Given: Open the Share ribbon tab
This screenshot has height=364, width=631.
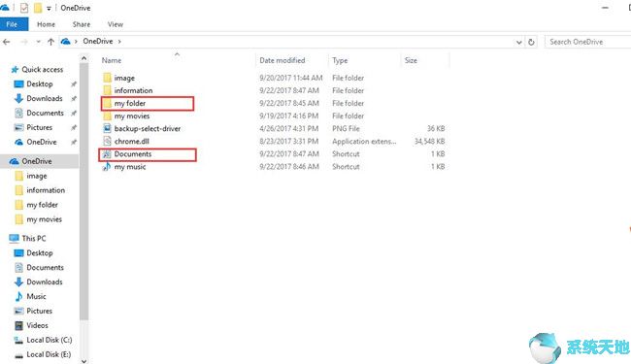Looking at the screenshot, I should (82, 24).
